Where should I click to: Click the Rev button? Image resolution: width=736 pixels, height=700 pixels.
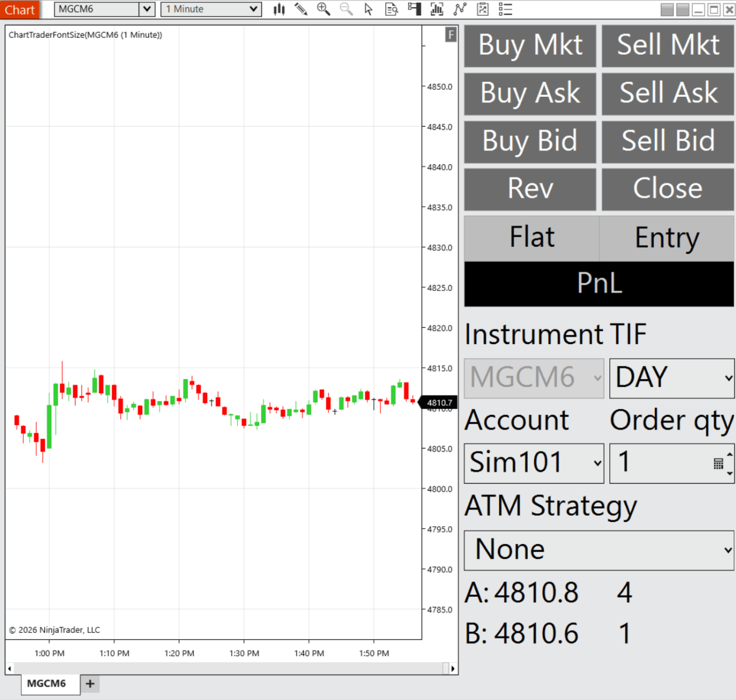click(x=530, y=190)
